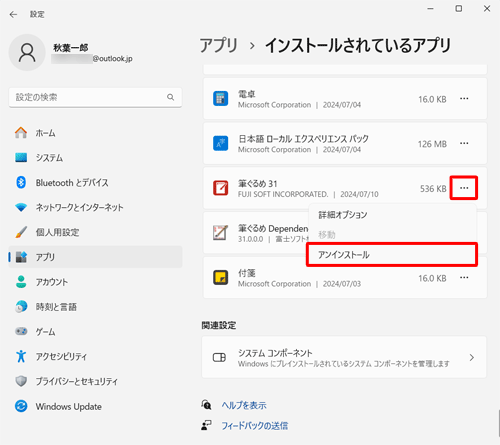Click the 筆ぐるめ 31 app icon
500x445 pixels.
[220, 188]
